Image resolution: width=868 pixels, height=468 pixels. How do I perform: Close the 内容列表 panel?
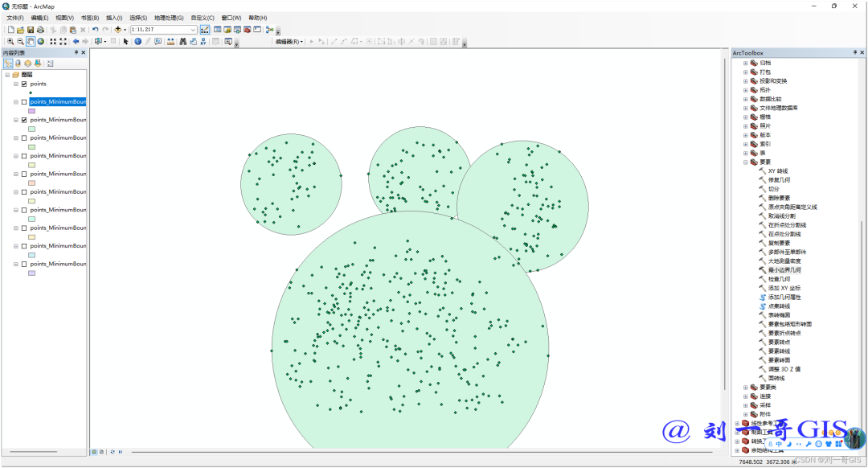pyautogui.click(x=84, y=52)
